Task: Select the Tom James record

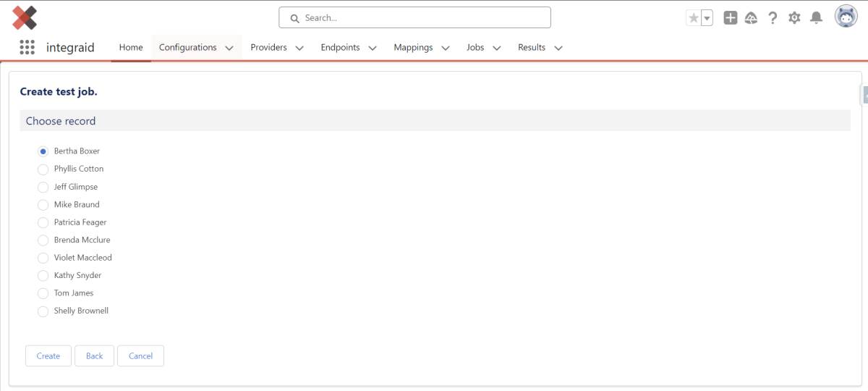Action: point(43,293)
